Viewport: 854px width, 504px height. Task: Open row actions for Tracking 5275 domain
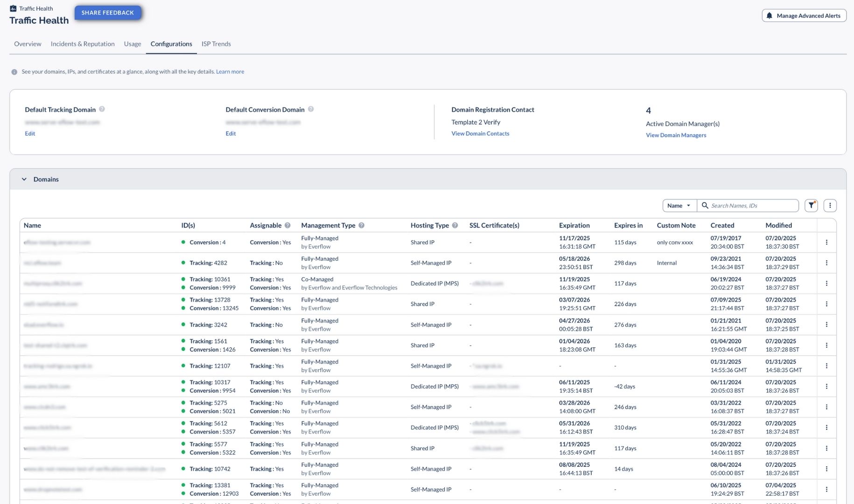click(826, 407)
